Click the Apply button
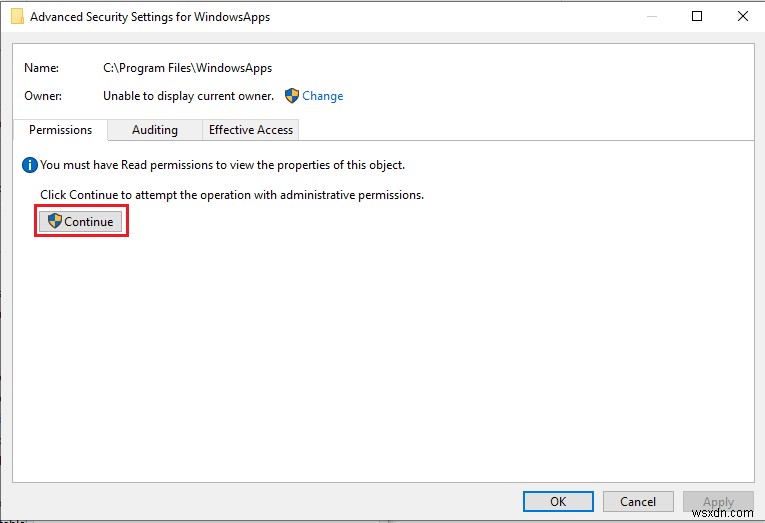The image size is (765, 523). (x=718, y=501)
